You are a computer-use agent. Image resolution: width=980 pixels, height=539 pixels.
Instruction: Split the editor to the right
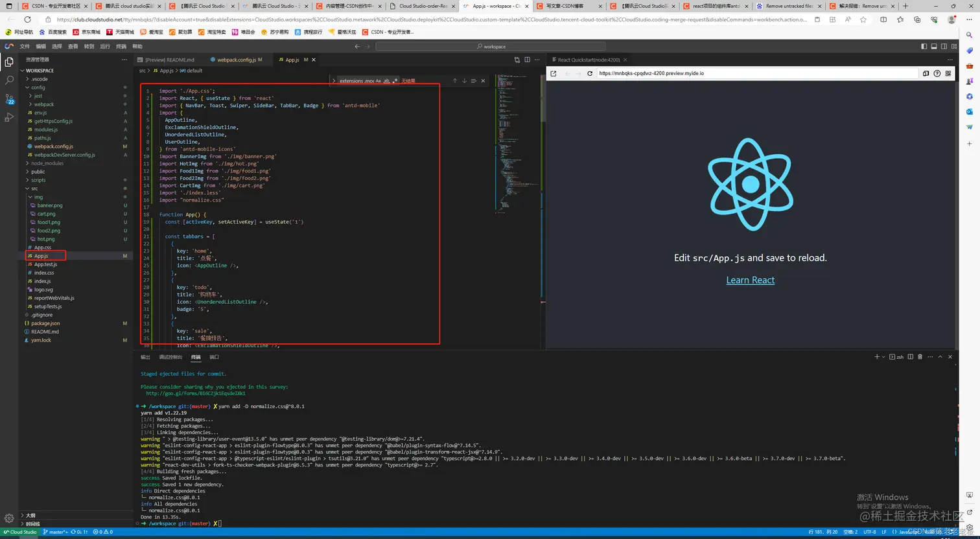[527, 60]
